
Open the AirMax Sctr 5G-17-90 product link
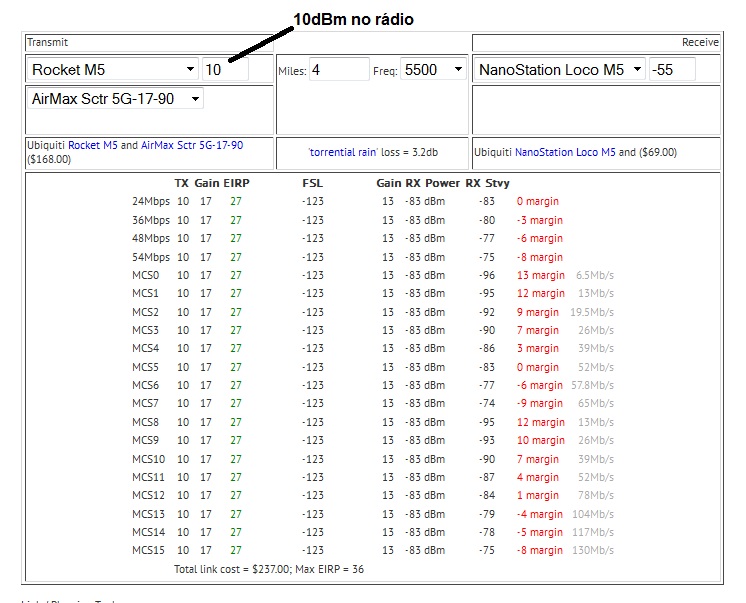(192, 145)
